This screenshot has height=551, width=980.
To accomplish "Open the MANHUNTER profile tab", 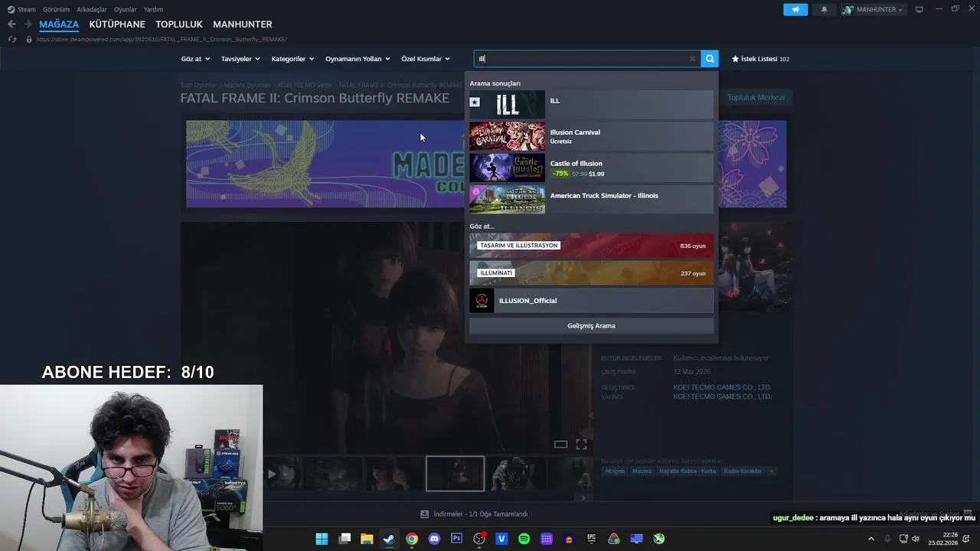I will [x=243, y=24].
